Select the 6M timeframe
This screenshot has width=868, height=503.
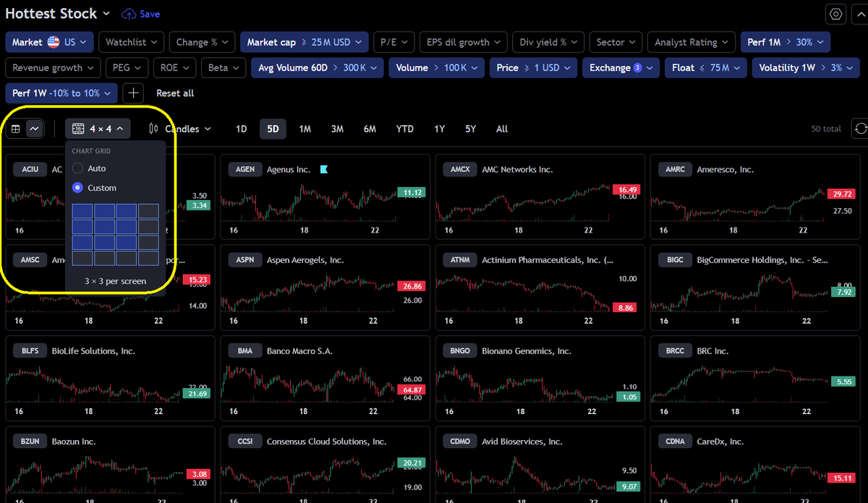(370, 129)
